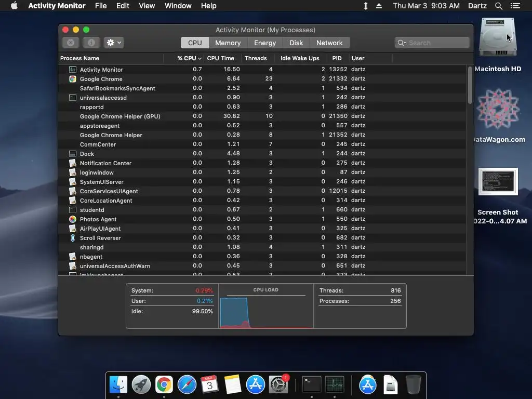This screenshot has height=399, width=532.
Task: Select the Scroll Reverser process icon
Action: [x=73, y=238]
